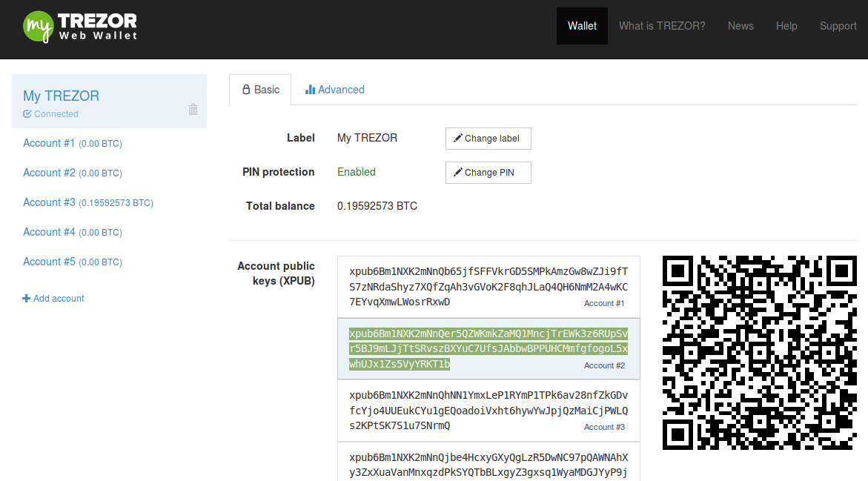The height and width of the screenshot is (481, 868).
Task: Select the Basic tab
Action: [x=260, y=90]
